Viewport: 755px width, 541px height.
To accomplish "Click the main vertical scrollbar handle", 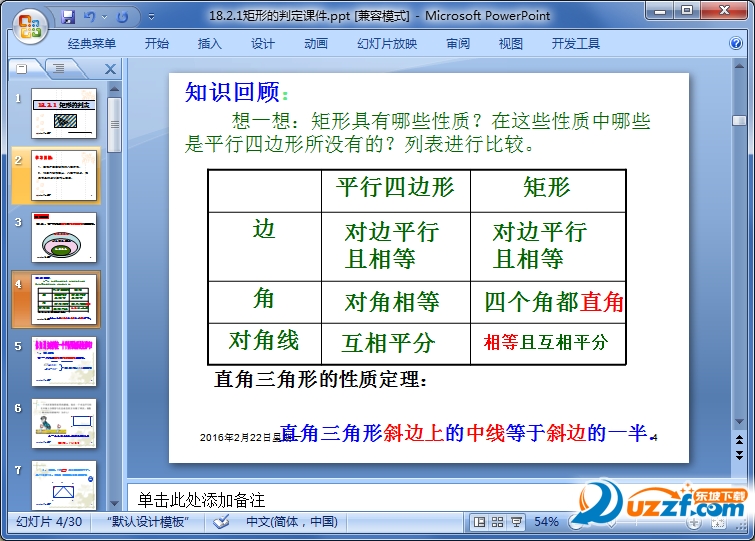I will (x=740, y=120).
